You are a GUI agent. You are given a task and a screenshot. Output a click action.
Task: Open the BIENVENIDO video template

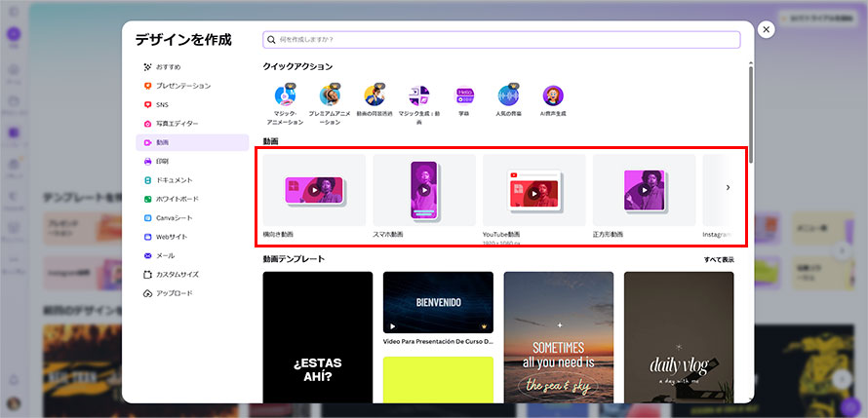[x=438, y=302]
